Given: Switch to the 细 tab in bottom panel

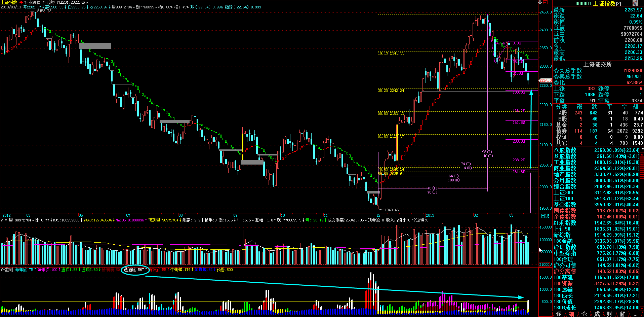Looking at the screenshot, I should pos(571,314).
